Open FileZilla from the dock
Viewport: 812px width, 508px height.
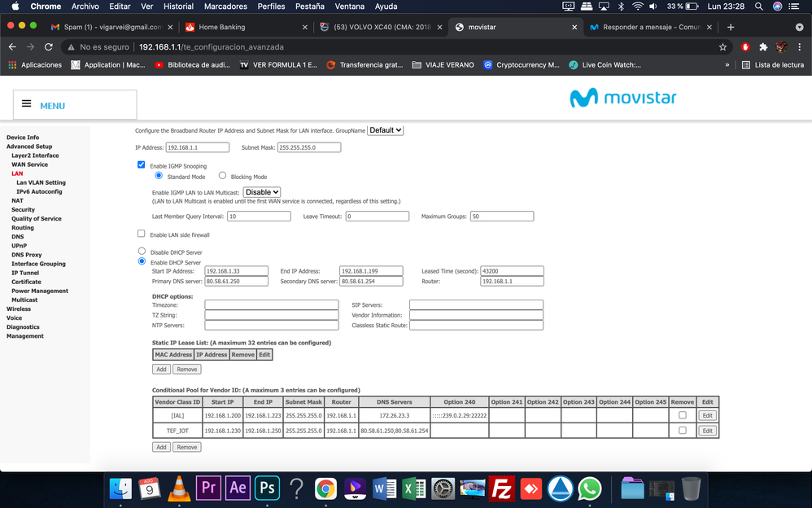(501, 488)
